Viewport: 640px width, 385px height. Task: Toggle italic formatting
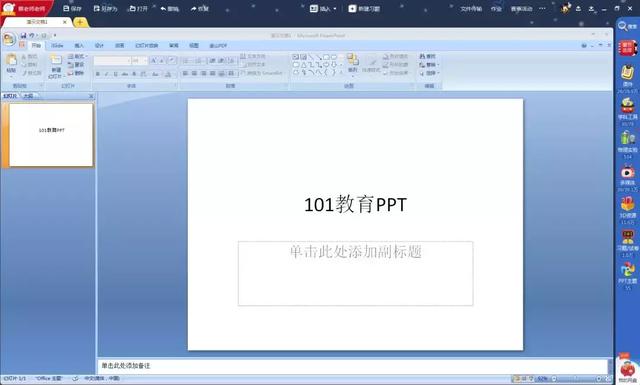point(107,74)
